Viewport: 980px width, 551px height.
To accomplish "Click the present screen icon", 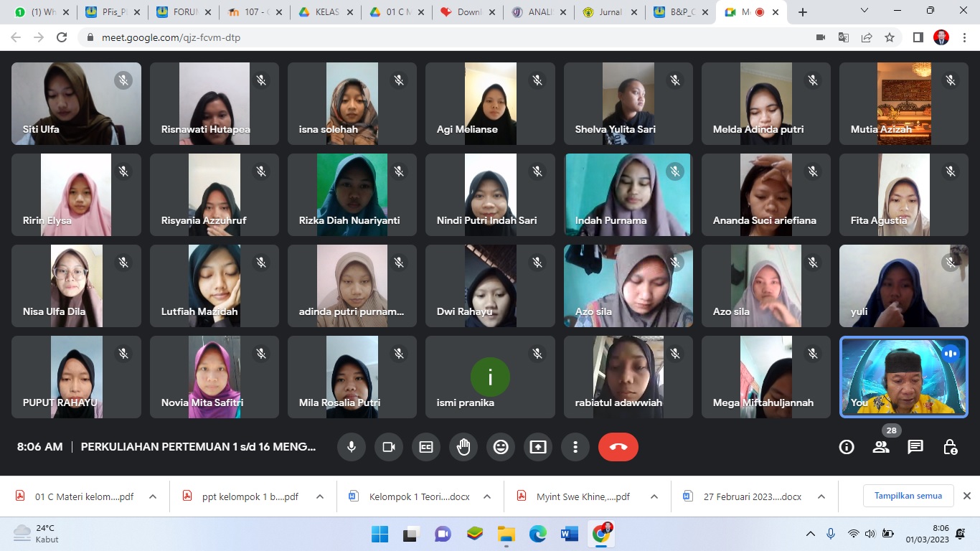I will (x=538, y=447).
